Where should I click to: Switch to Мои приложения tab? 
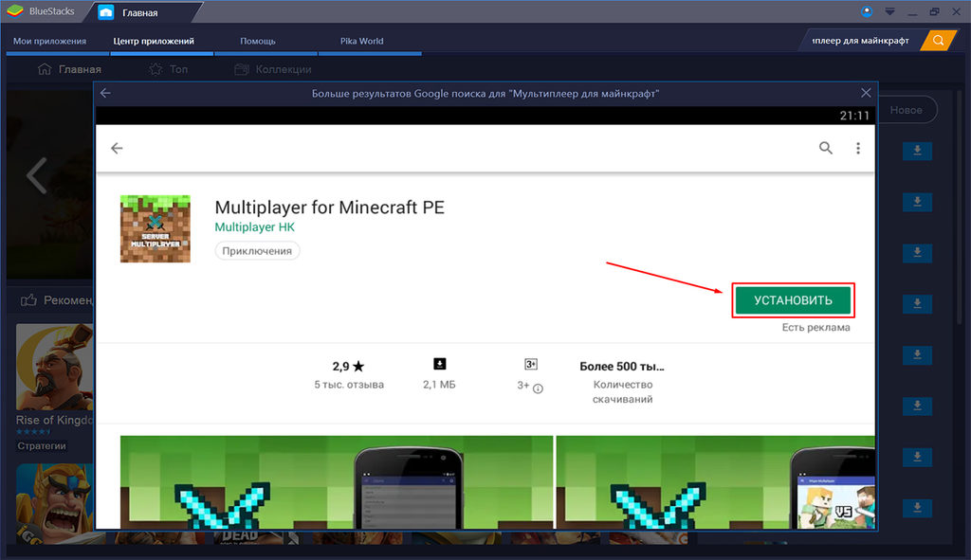point(49,41)
